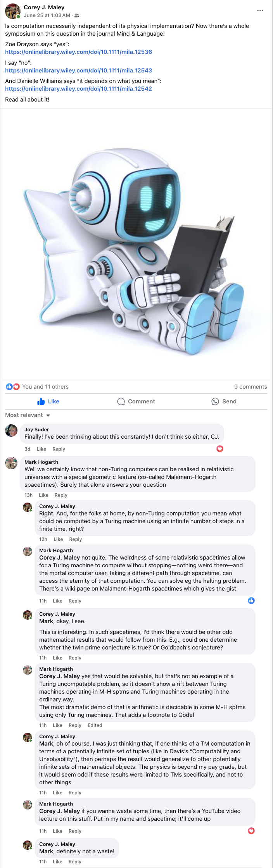Show all 9 comments

pyautogui.click(x=251, y=387)
